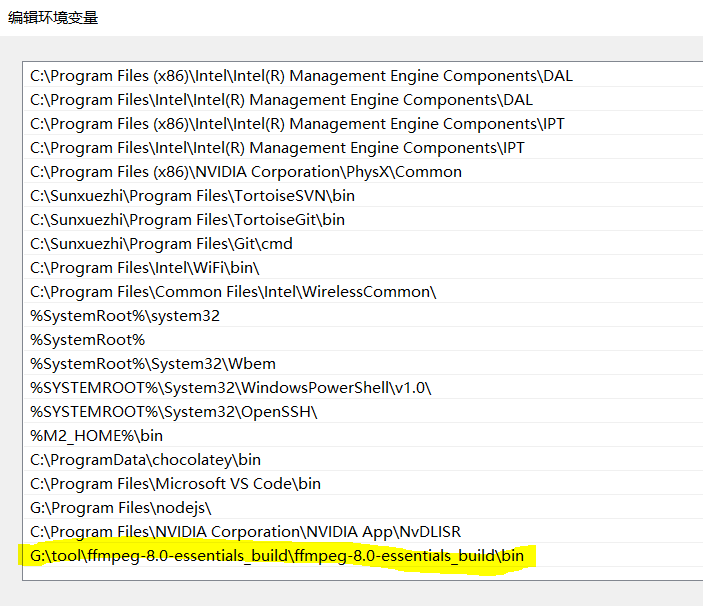
Task: Select the NVIDIA App\NvDLISR path entry
Action: pyautogui.click(x=363, y=531)
